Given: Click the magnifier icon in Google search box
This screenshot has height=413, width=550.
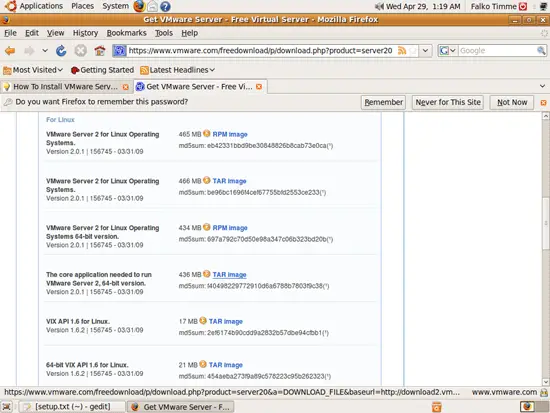Looking at the screenshot, I should (x=541, y=51).
